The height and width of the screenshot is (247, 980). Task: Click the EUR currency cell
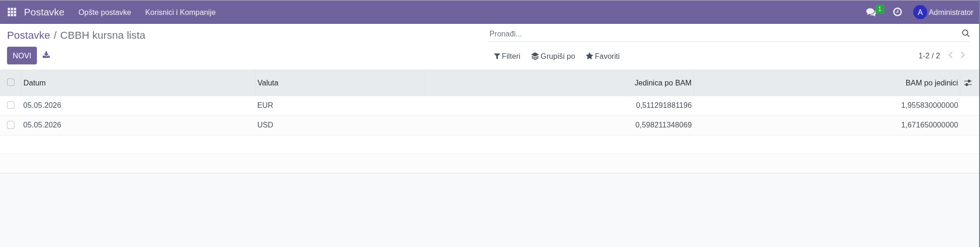tap(265, 105)
